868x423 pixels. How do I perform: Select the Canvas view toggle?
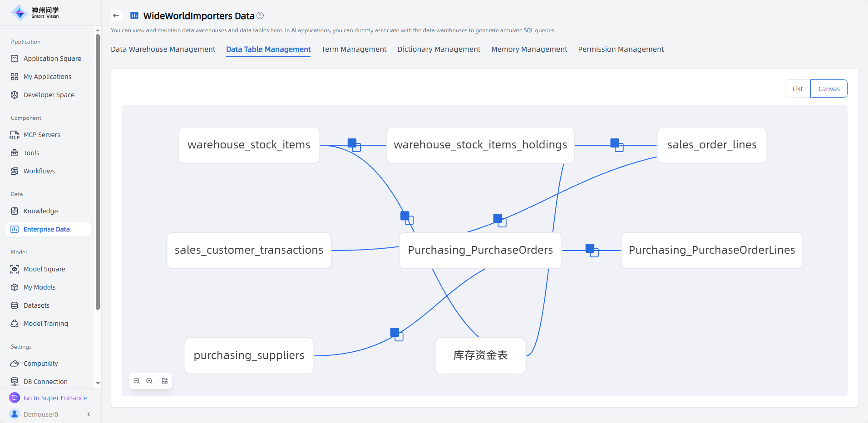[829, 89]
